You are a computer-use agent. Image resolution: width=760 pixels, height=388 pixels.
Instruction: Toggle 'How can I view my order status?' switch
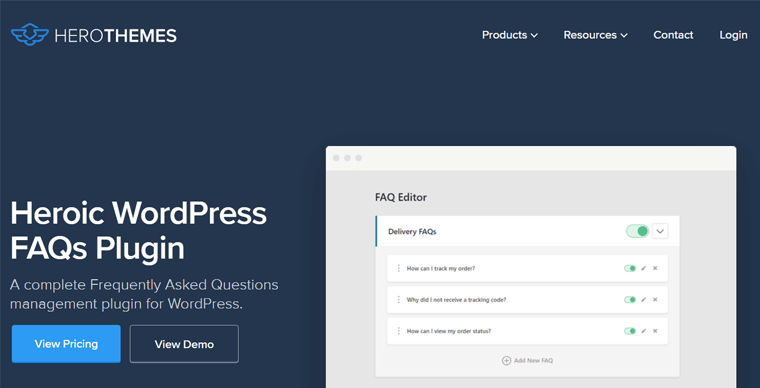tap(630, 331)
